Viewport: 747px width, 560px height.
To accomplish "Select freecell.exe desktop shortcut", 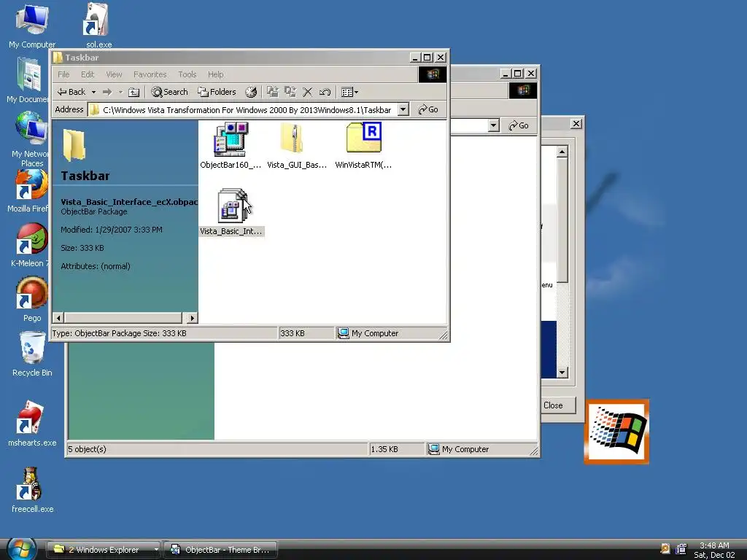I will click(32, 489).
